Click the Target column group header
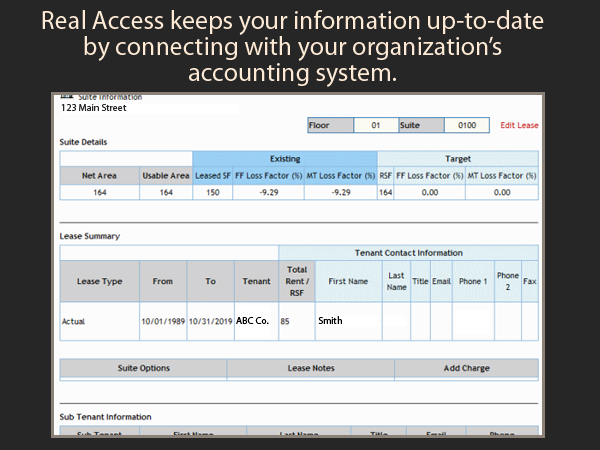Viewport: 600px width, 450px height. click(458, 158)
